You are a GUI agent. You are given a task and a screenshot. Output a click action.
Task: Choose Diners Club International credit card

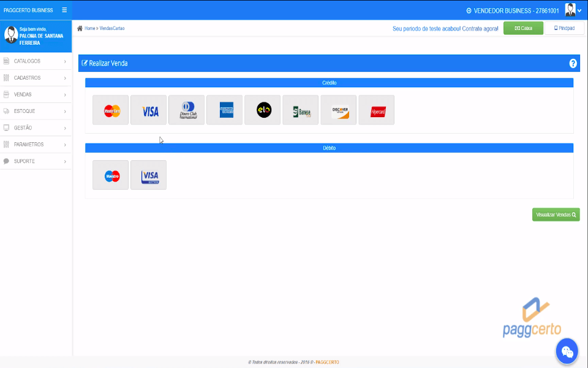click(x=186, y=110)
